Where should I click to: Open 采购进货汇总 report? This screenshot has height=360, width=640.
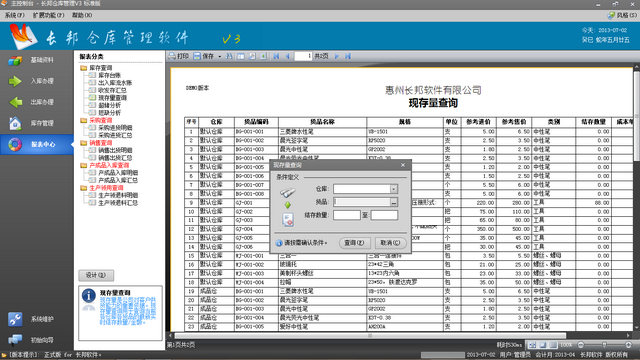[115, 135]
